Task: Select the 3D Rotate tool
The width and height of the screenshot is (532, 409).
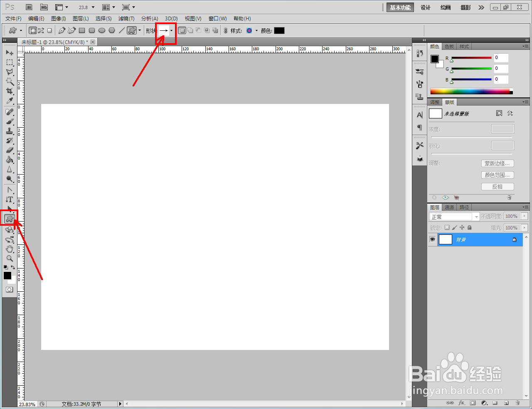Action: pyautogui.click(x=10, y=230)
